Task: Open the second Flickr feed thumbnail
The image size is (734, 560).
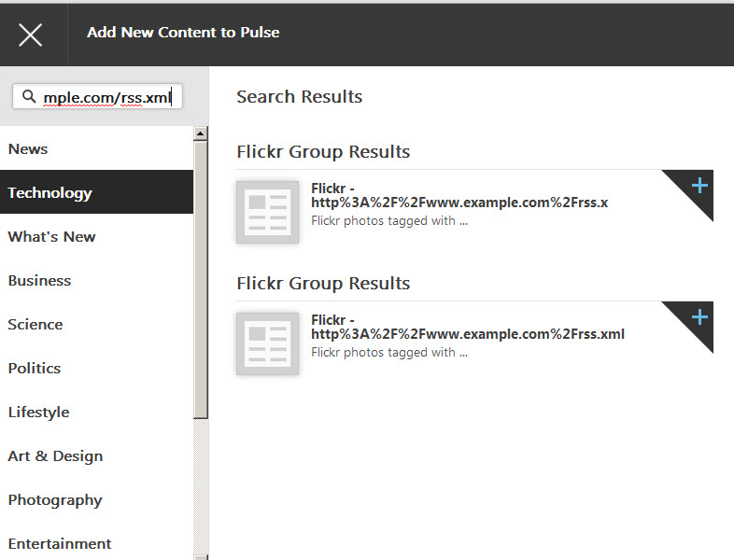Action: [x=267, y=343]
